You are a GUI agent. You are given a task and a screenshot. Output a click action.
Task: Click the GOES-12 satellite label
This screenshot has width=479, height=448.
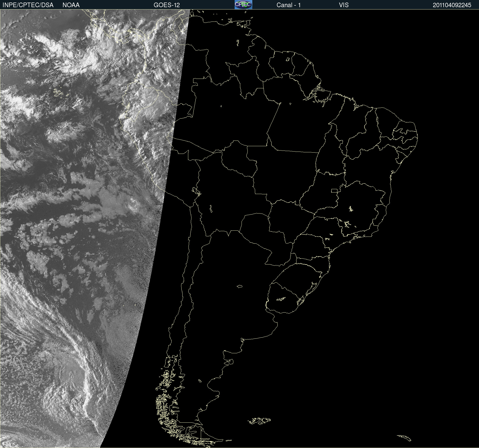[x=167, y=5]
